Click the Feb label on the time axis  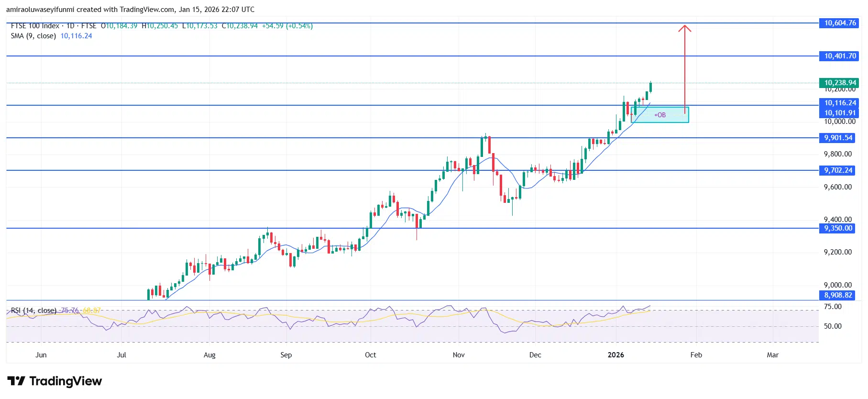(696, 355)
